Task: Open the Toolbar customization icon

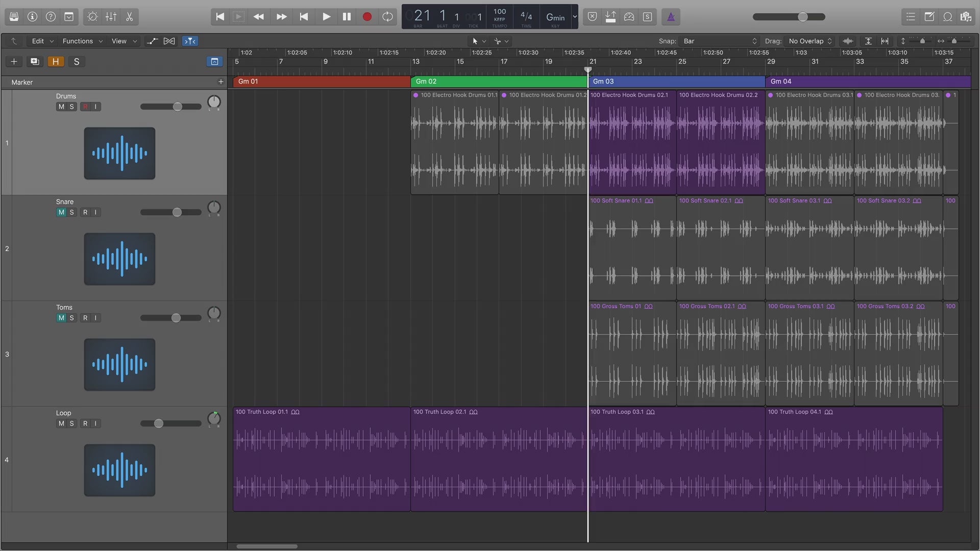Action: [x=69, y=17]
